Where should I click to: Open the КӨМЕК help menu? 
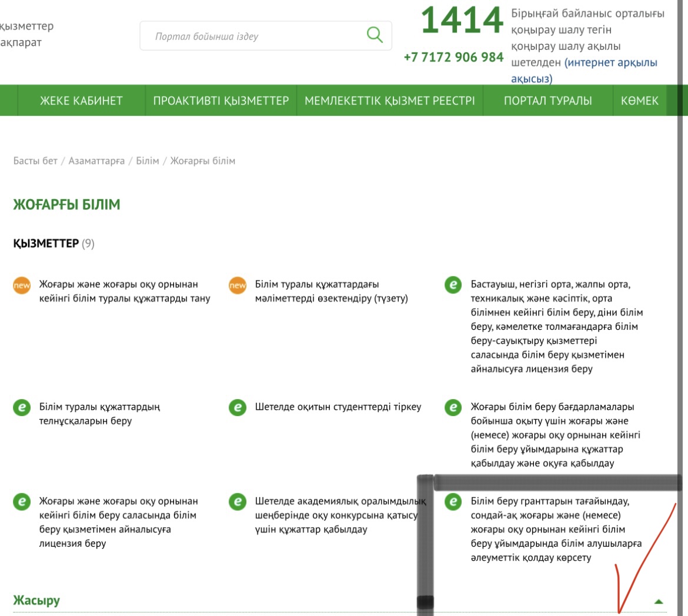640,101
